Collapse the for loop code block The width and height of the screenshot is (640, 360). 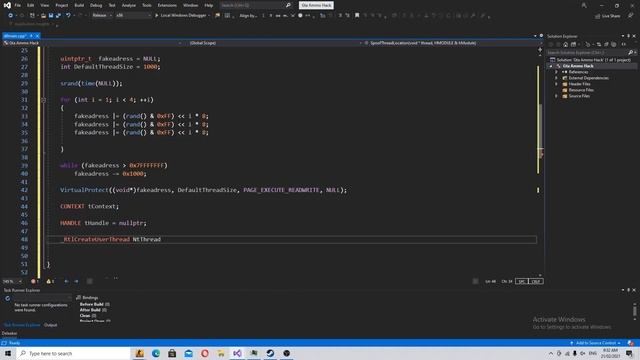point(43,100)
